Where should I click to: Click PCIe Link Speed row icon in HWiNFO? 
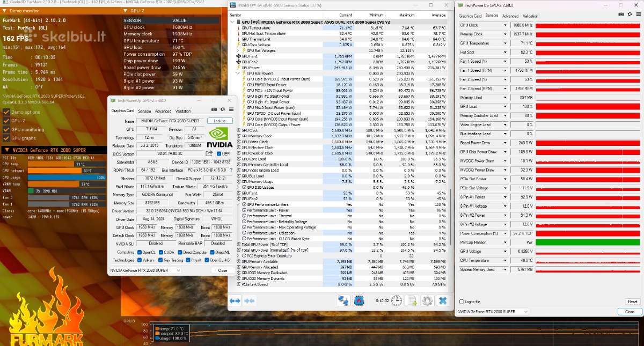[239, 284]
